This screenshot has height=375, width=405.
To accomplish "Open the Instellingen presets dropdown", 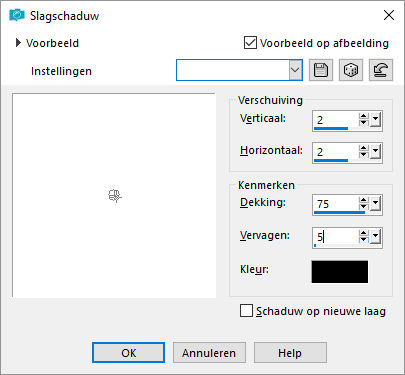I will point(295,70).
